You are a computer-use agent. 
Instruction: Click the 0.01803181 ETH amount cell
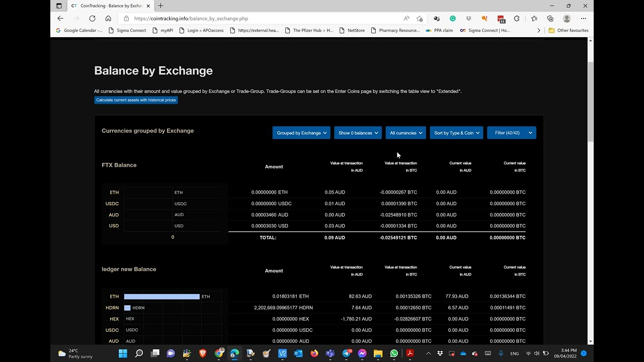pos(291,297)
